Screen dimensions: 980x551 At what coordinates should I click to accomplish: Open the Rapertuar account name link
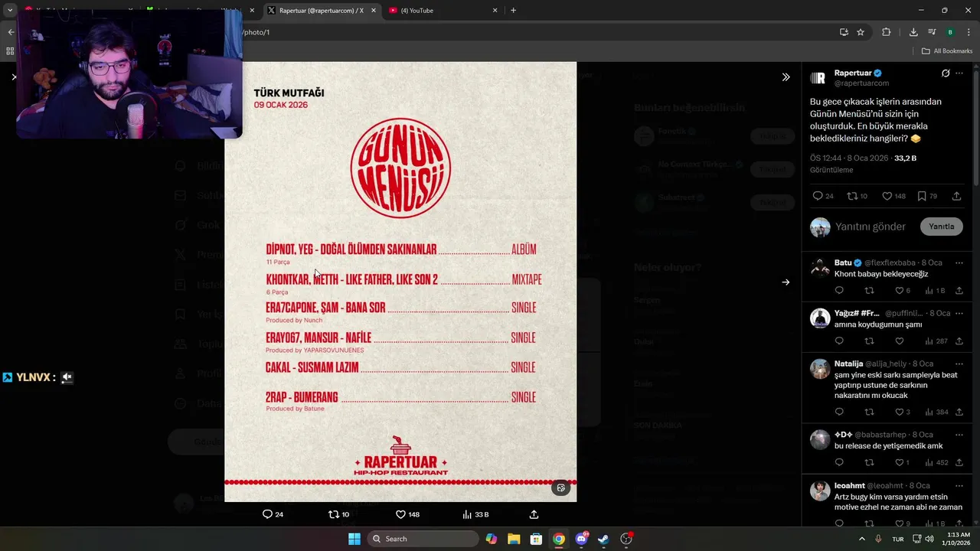point(853,73)
